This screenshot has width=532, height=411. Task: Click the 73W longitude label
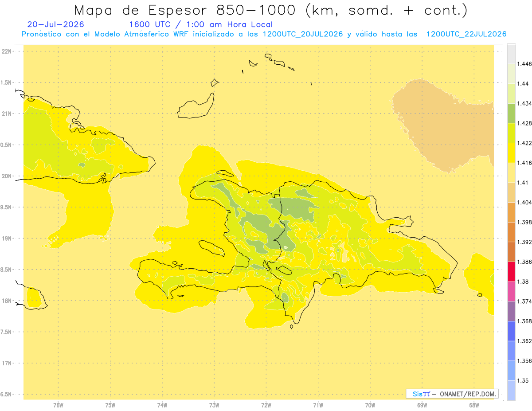(x=214, y=405)
